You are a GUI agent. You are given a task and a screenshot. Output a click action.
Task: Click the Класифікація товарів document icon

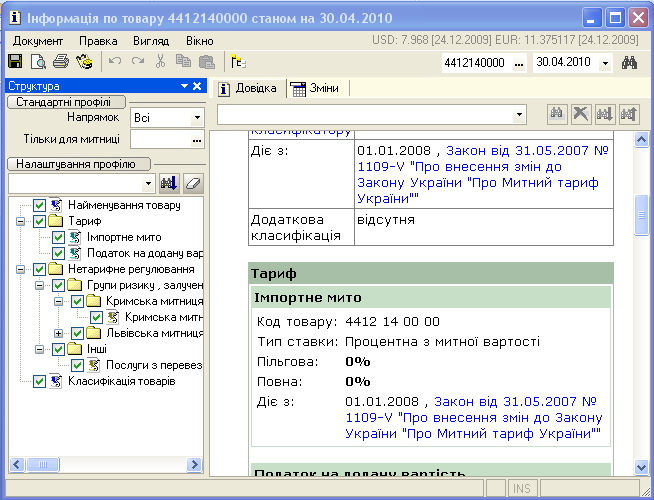pyautogui.click(x=56, y=381)
